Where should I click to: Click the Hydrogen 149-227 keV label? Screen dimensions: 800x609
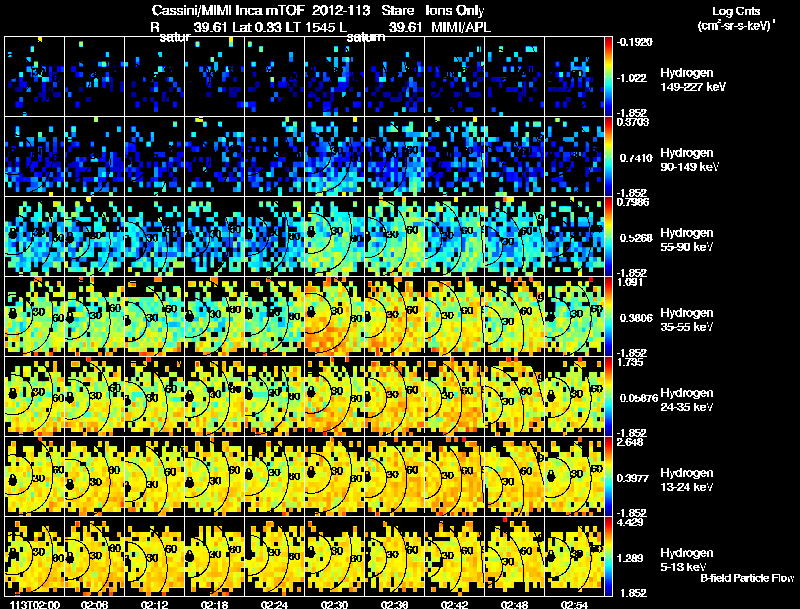[692, 80]
